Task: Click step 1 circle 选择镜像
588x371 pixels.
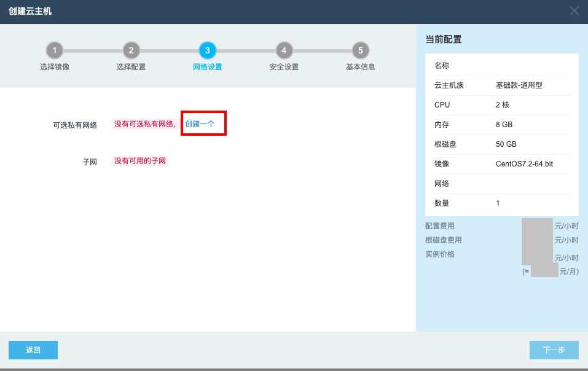Action: pyautogui.click(x=55, y=50)
